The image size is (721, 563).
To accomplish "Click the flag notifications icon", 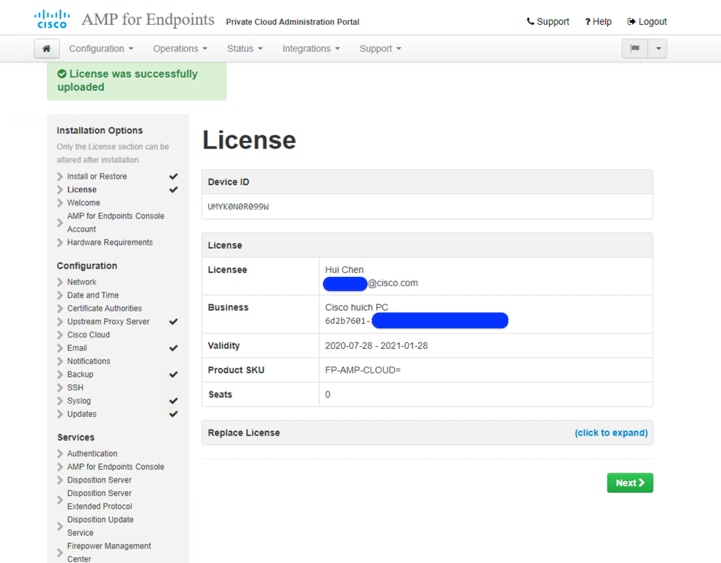I will point(635,49).
